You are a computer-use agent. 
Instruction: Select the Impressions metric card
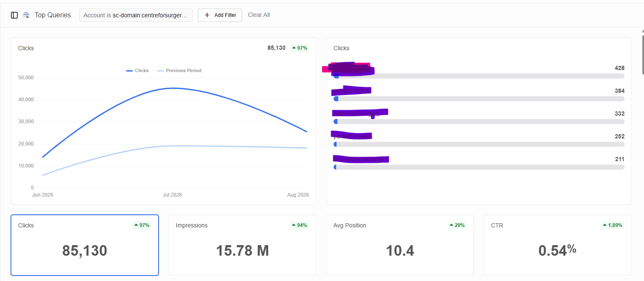pyautogui.click(x=243, y=245)
